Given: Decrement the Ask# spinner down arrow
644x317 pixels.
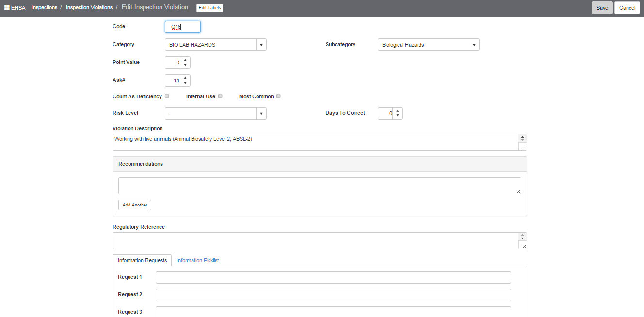Looking at the screenshot, I should pyautogui.click(x=185, y=83).
